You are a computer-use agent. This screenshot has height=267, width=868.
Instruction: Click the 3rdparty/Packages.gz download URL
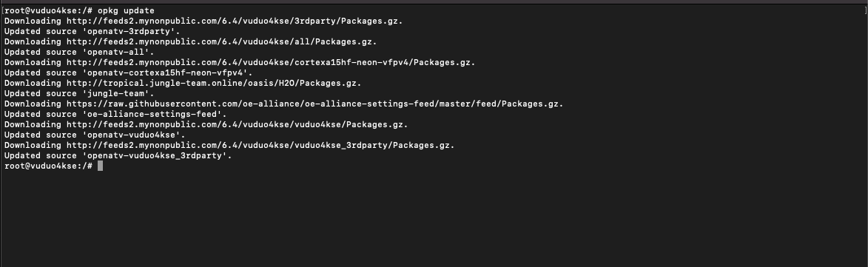(235, 21)
